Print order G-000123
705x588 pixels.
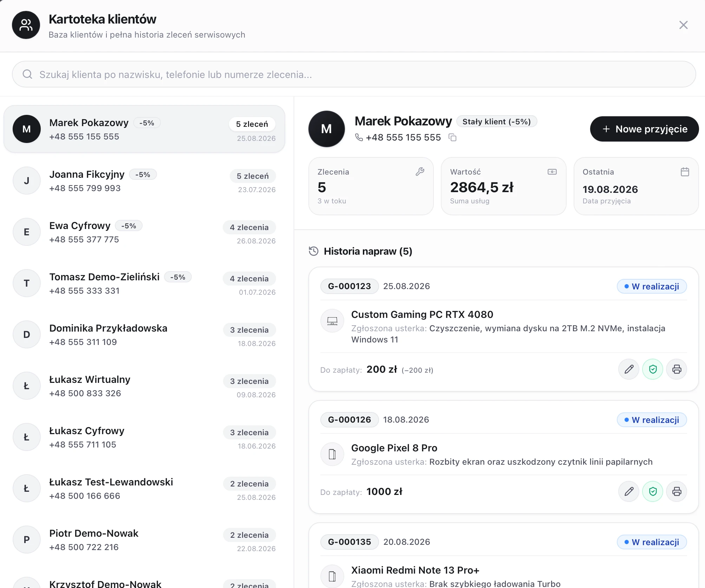click(x=677, y=369)
